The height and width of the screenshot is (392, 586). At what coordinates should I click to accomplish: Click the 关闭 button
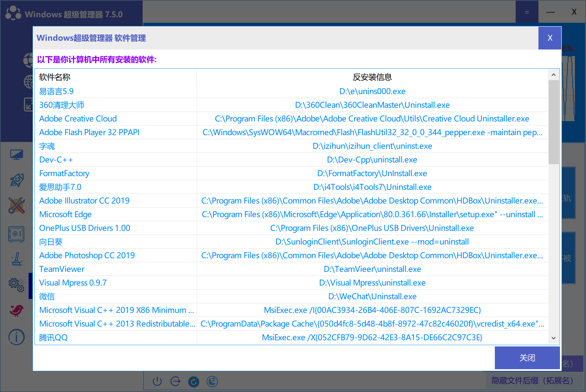(x=527, y=358)
